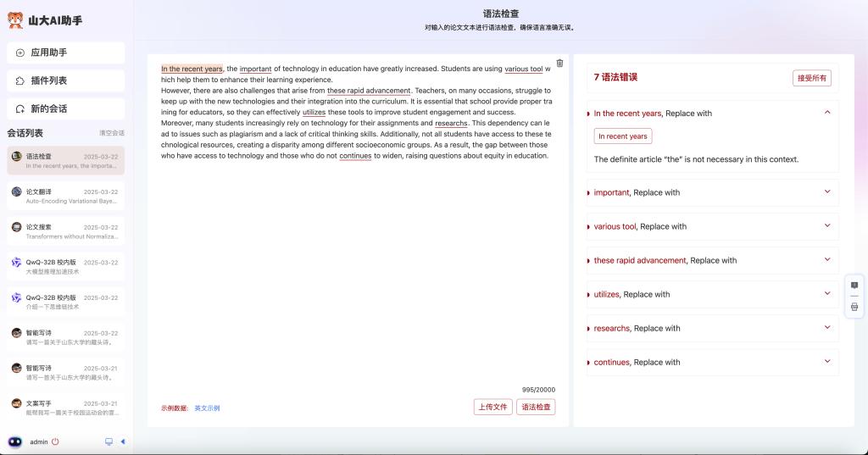Click underlined "various tool" in text
The width and height of the screenshot is (868, 455).
pos(523,69)
